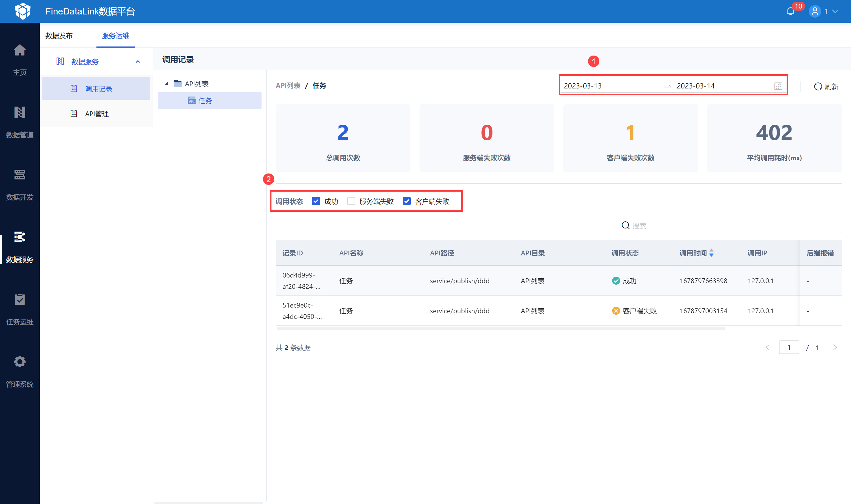Collapse the 数据服务 menu chevron
Viewport: 851px width, 504px height.
(x=138, y=62)
